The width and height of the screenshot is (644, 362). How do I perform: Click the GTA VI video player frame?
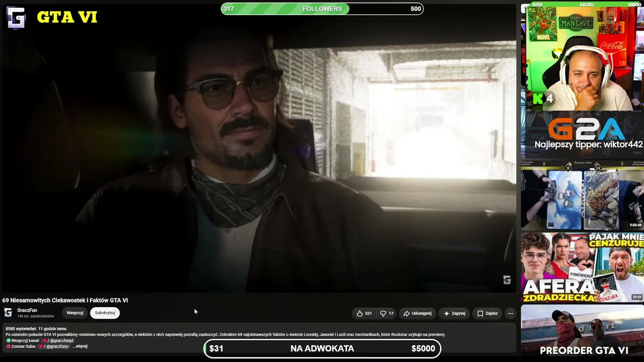(258, 147)
